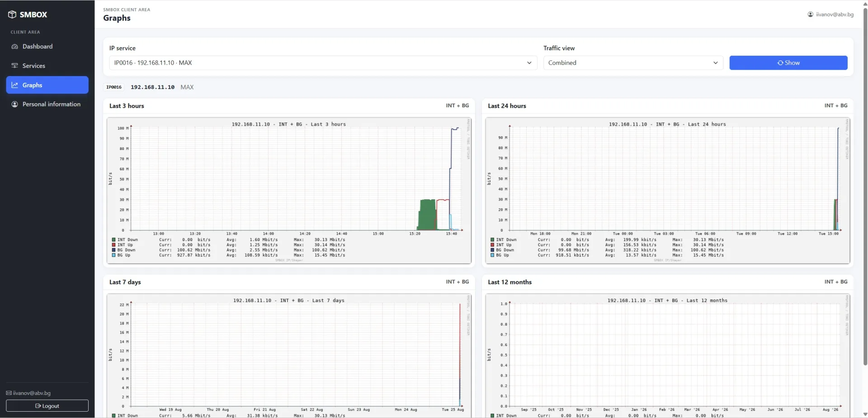The width and height of the screenshot is (868, 418).
Task: Click the Last 12 months graph image
Action: (x=668, y=356)
